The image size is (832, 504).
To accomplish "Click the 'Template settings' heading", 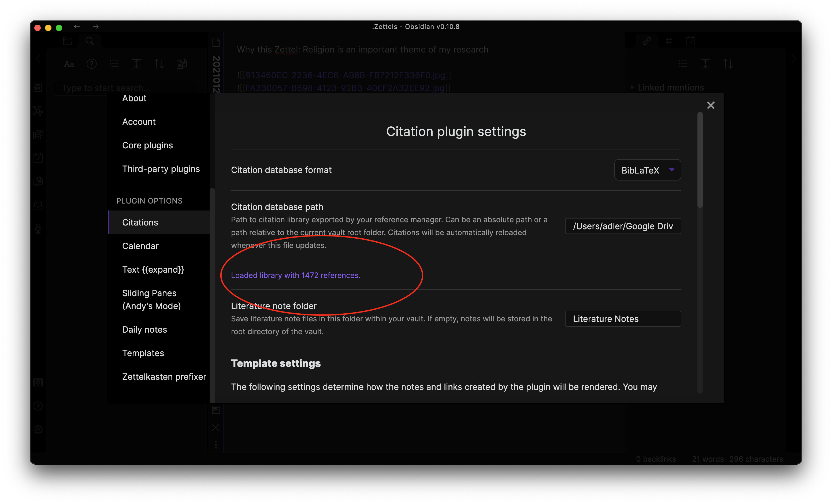I will pyautogui.click(x=276, y=363).
